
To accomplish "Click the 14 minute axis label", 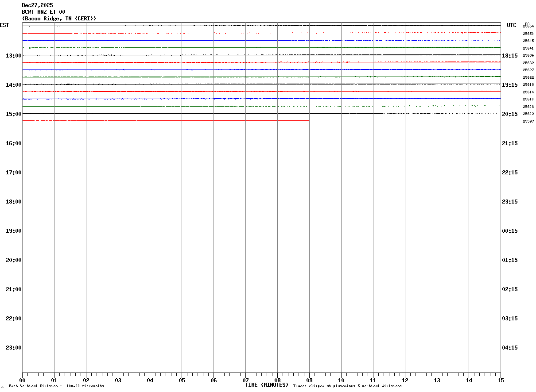I will [469, 380].
